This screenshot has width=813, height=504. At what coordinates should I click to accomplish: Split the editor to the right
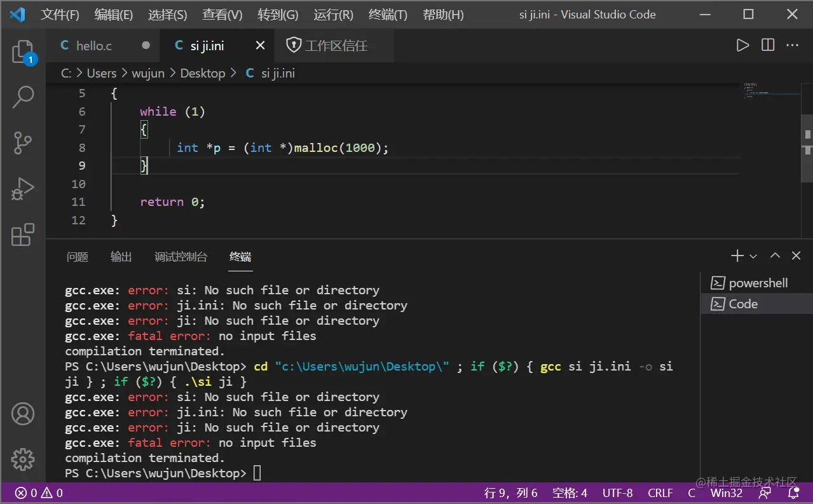click(x=768, y=45)
